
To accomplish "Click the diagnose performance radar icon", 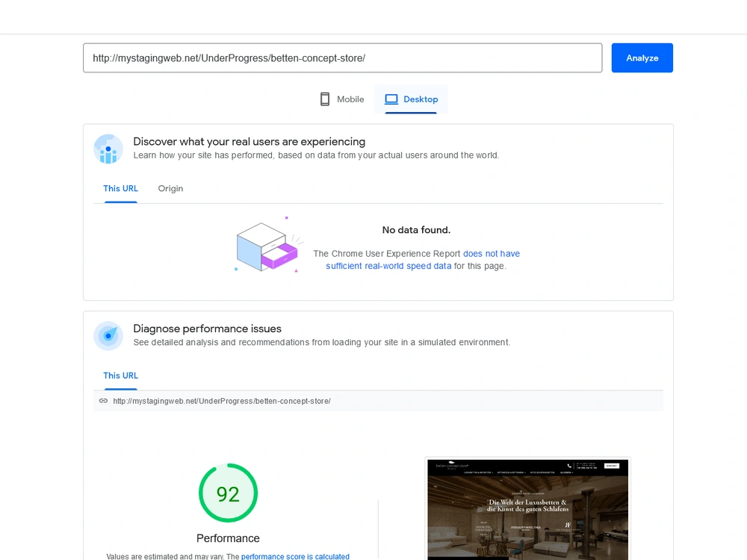I will click(108, 336).
